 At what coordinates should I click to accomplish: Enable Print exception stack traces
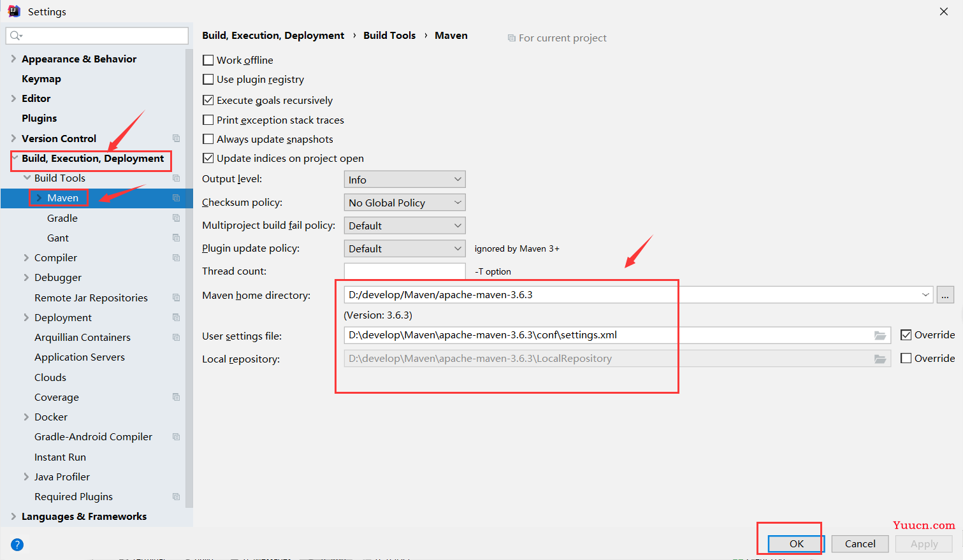(x=208, y=120)
